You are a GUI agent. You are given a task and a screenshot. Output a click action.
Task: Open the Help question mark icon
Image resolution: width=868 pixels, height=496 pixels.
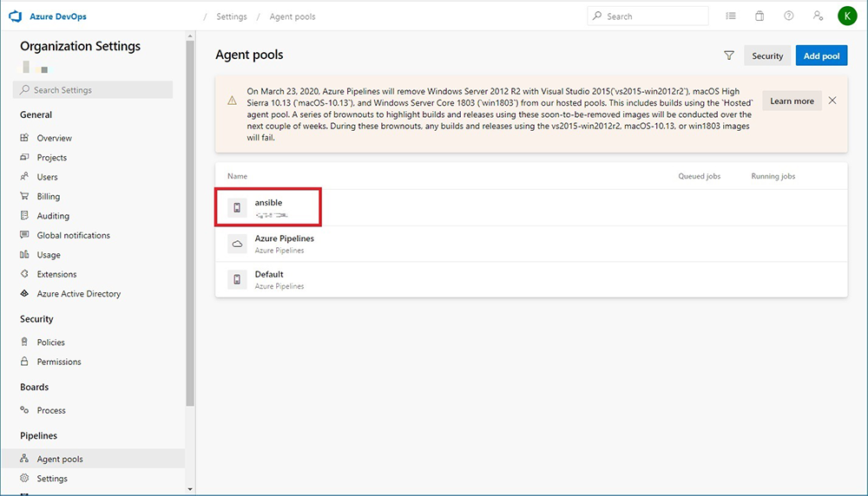pyautogui.click(x=789, y=16)
